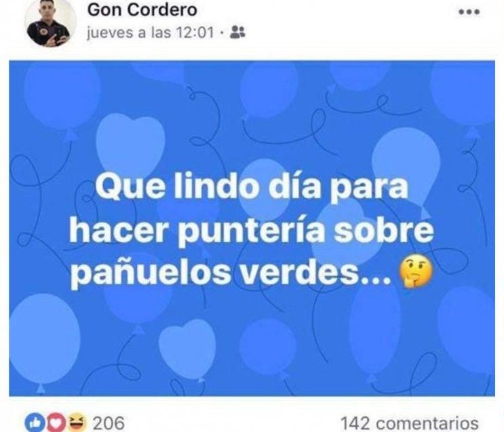Click the blue Like reaction icon
The height and width of the screenshot is (432, 504).
(35, 423)
